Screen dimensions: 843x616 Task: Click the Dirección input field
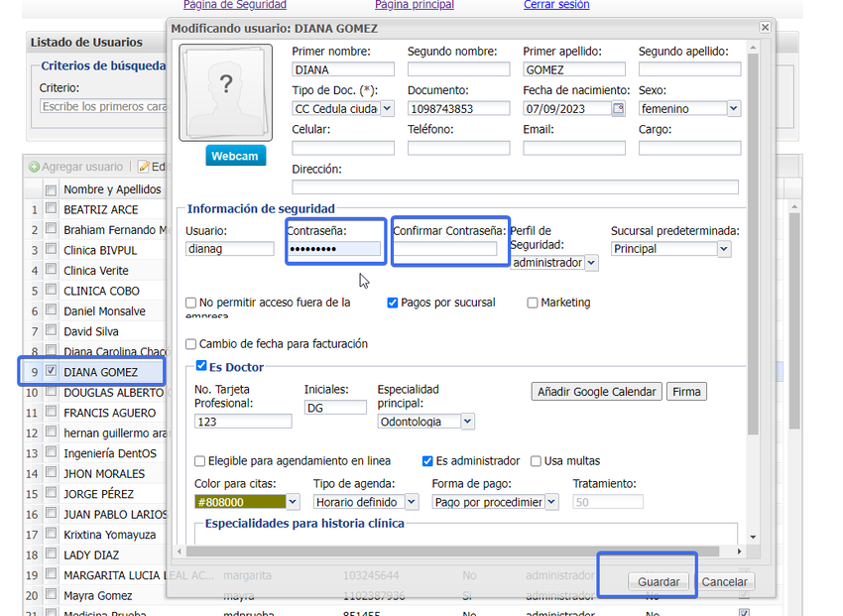coord(515,187)
